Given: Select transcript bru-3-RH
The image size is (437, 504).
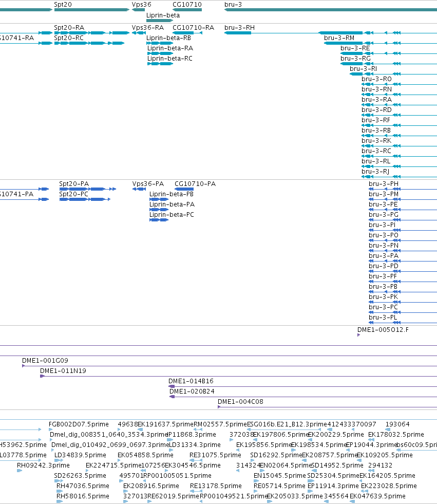Looking at the screenshot, I should pyautogui.click(x=239, y=28).
